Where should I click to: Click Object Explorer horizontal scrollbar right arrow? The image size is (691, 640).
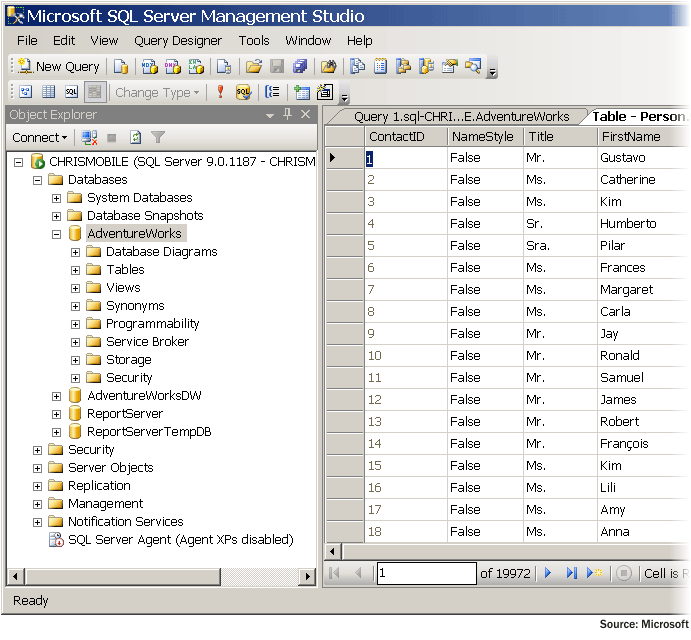[307, 577]
